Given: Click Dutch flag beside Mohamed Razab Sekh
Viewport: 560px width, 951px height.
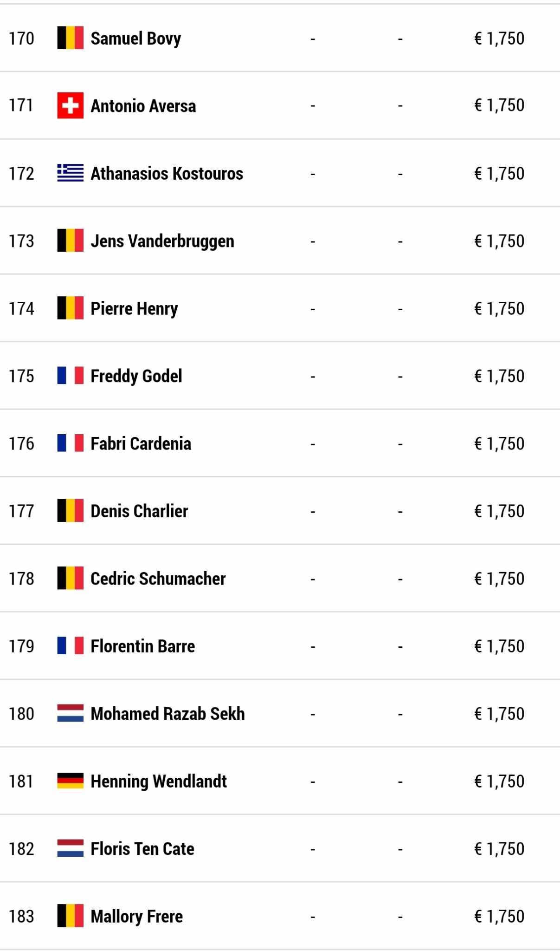Looking at the screenshot, I should pyautogui.click(x=71, y=713).
